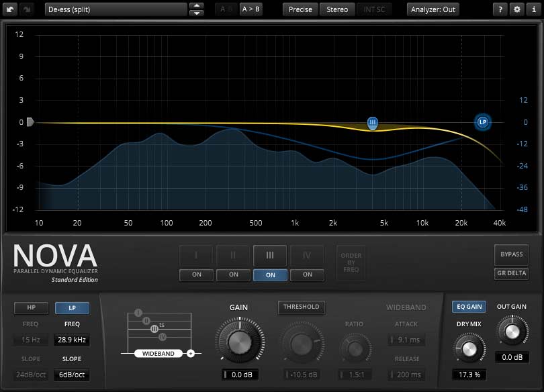The width and height of the screenshot is (544, 392).
Task: Select band I circle in routing diagram
Action: click(138, 313)
